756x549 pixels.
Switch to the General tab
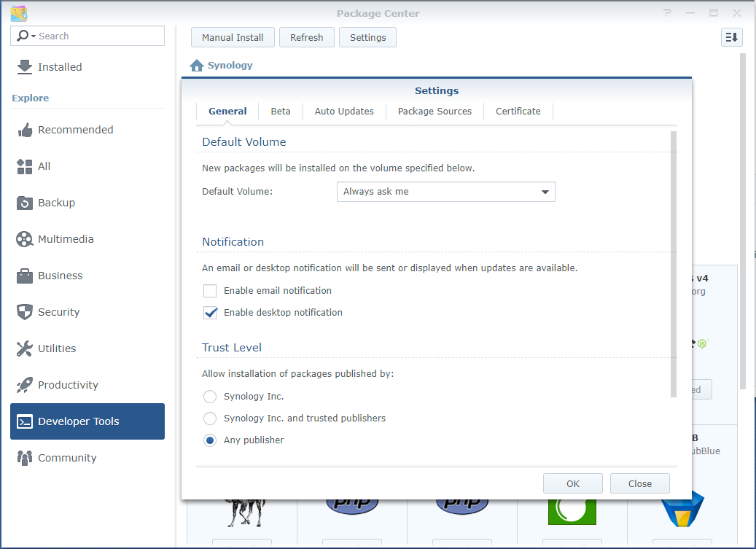click(x=227, y=112)
